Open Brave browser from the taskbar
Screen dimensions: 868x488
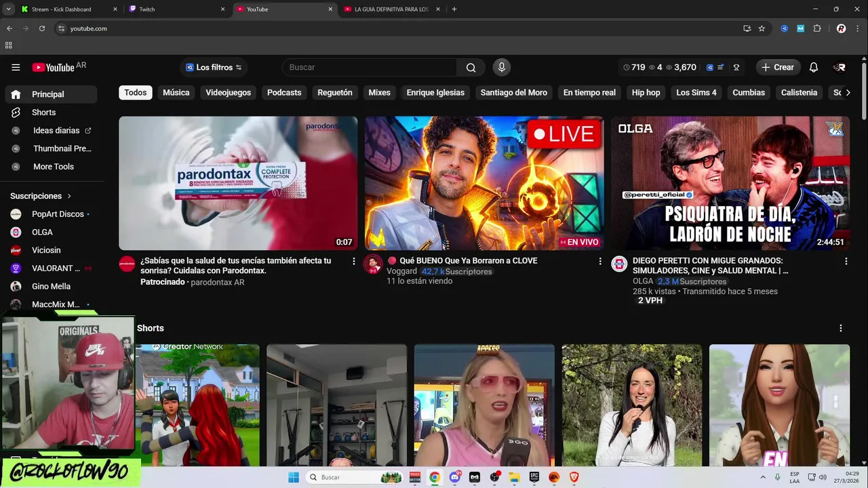click(574, 477)
